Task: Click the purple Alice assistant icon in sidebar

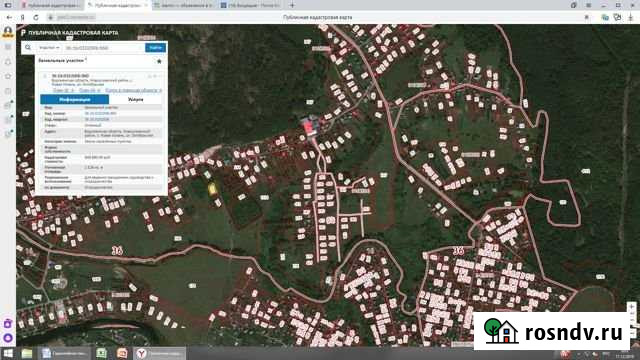Action: point(8,338)
